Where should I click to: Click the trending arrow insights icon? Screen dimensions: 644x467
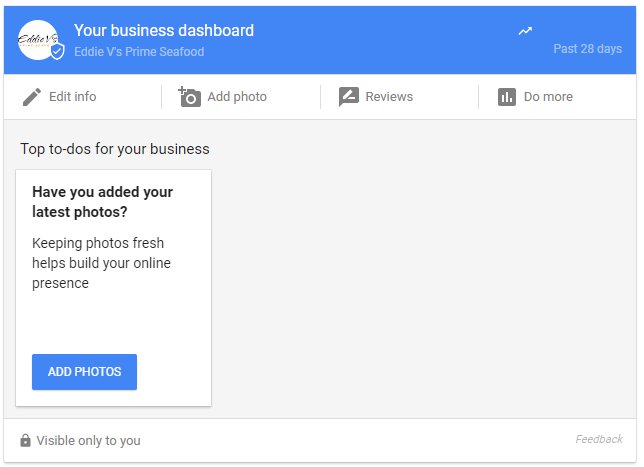pos(525,31)
